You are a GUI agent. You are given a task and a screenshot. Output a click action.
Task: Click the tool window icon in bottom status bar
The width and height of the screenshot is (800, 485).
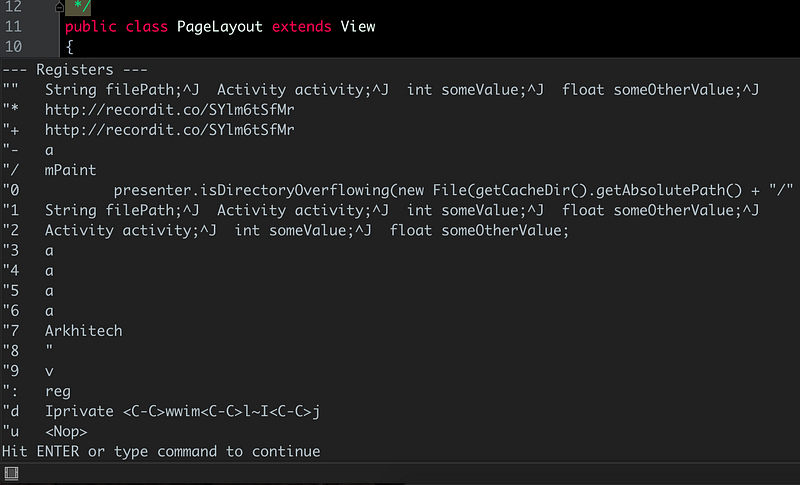click(11, 473)
